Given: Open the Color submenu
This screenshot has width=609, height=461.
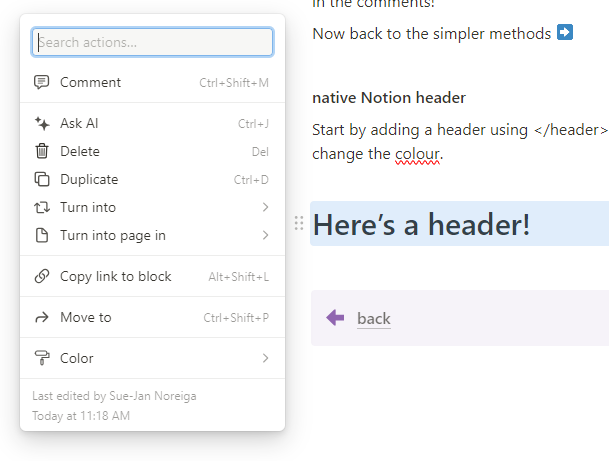Looking at the screenshot, I should pyautogui.click(x=152, y=358).
